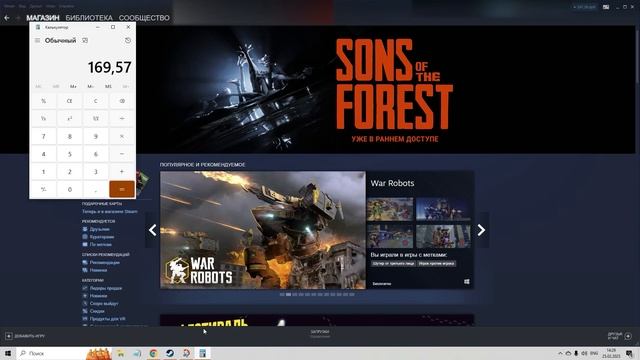Click 'Добавить игру' plus button in Steam

pos(9,336)
